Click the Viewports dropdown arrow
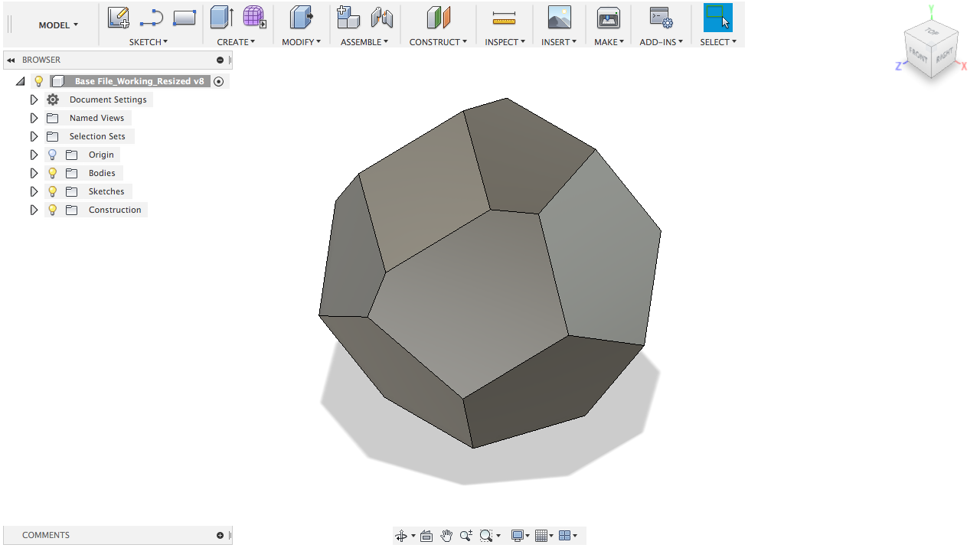 tap(575, 536)
